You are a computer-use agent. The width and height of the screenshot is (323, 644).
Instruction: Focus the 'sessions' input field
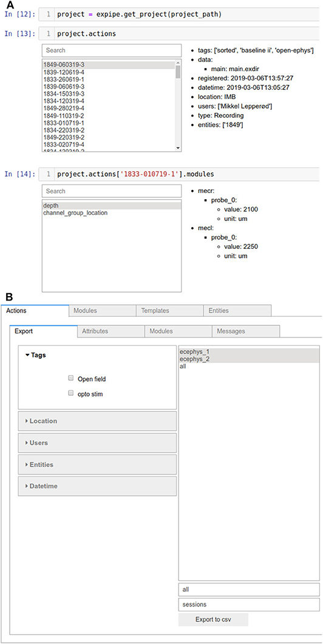point(249,605)
